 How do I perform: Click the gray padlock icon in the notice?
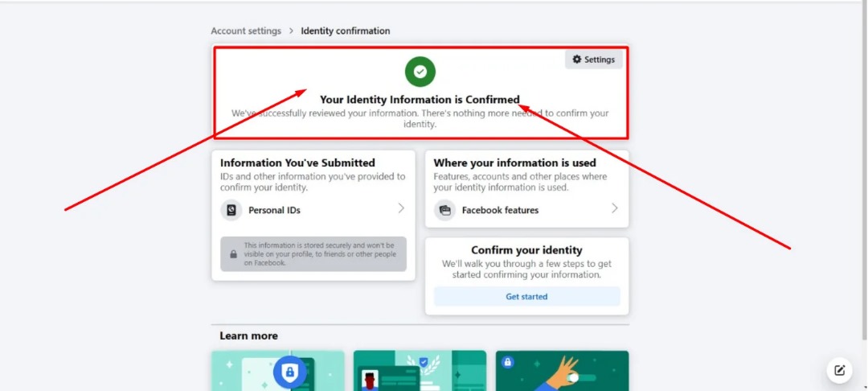click(x=234, y=254)
